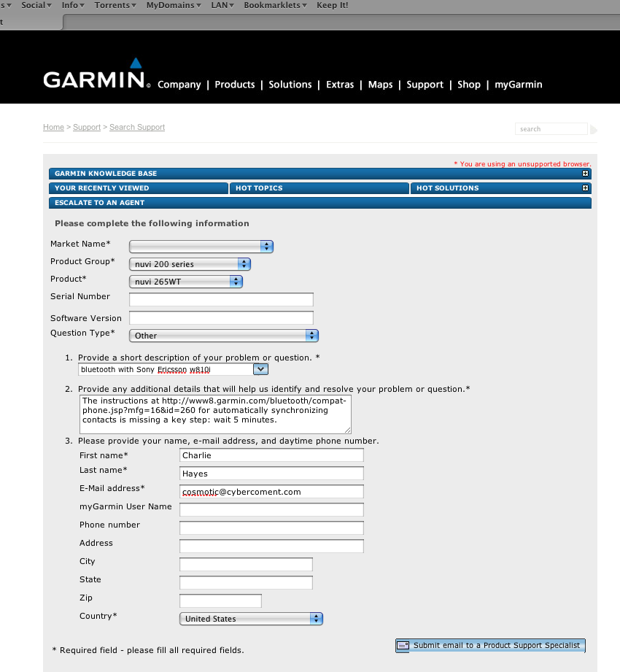Click the 'unsupported browser' warning text
Screen dimensions: 620x672
523,163
